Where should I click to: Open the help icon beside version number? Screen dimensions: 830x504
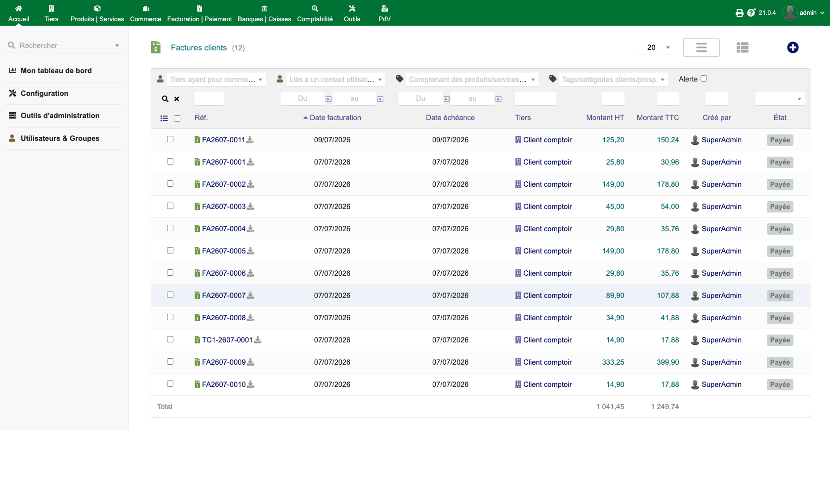[751, 13]
